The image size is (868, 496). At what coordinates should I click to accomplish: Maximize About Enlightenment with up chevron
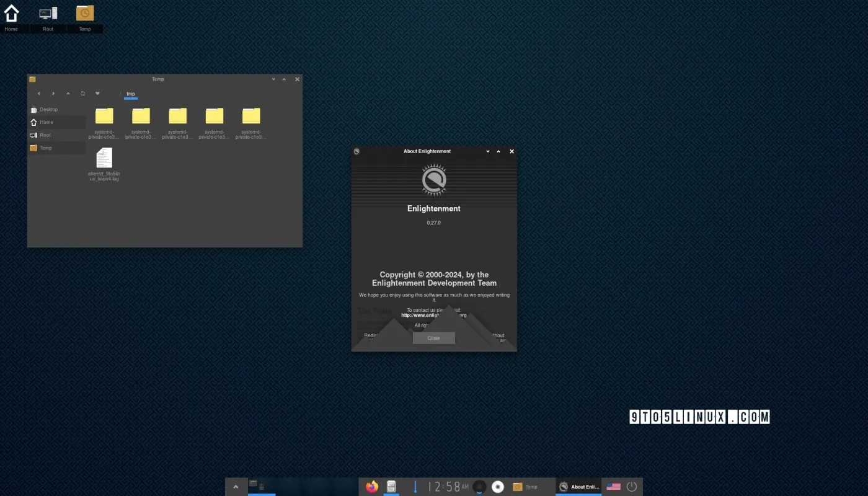[x=498, y=151]
